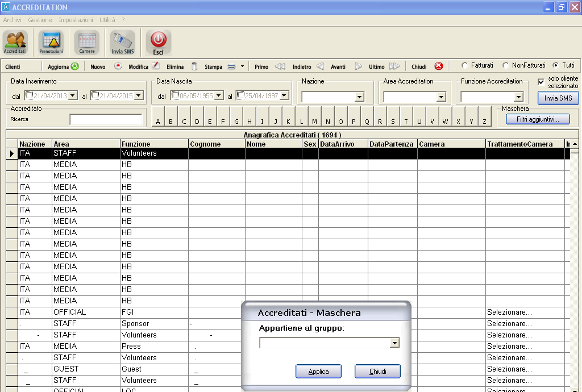The image size is (582, 392).
Task: Open the Accreditati module icon
Action: tap(15, 43)
